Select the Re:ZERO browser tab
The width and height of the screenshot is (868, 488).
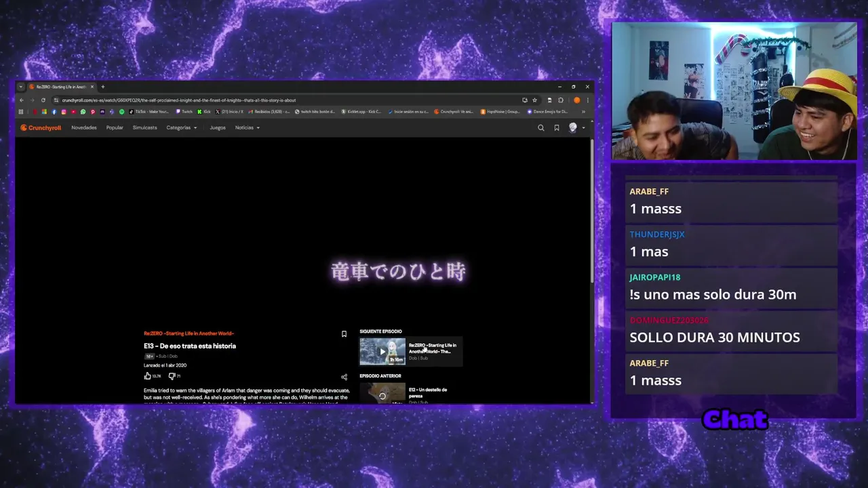pos(61,87)
